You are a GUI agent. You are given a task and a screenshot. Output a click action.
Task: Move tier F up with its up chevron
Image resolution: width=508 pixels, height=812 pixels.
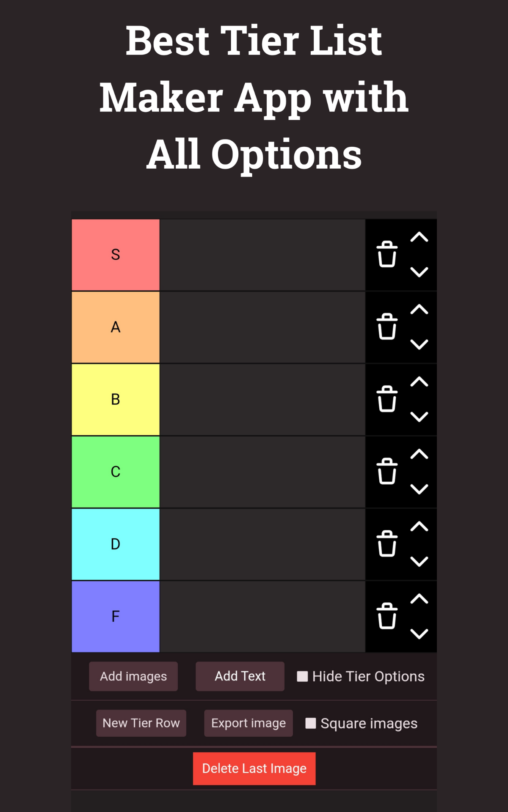click(419, 598)
